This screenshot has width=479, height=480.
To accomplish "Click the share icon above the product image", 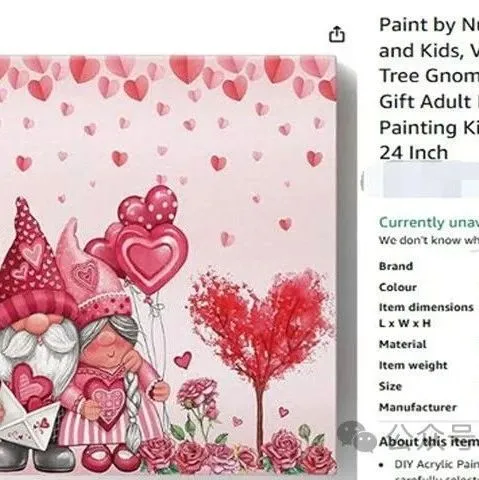I will point(337,34).
